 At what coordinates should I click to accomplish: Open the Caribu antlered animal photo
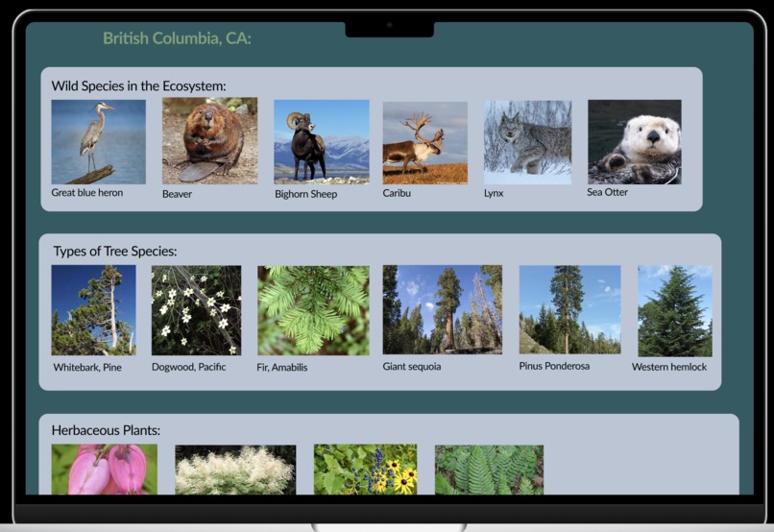tap(425, 143)
